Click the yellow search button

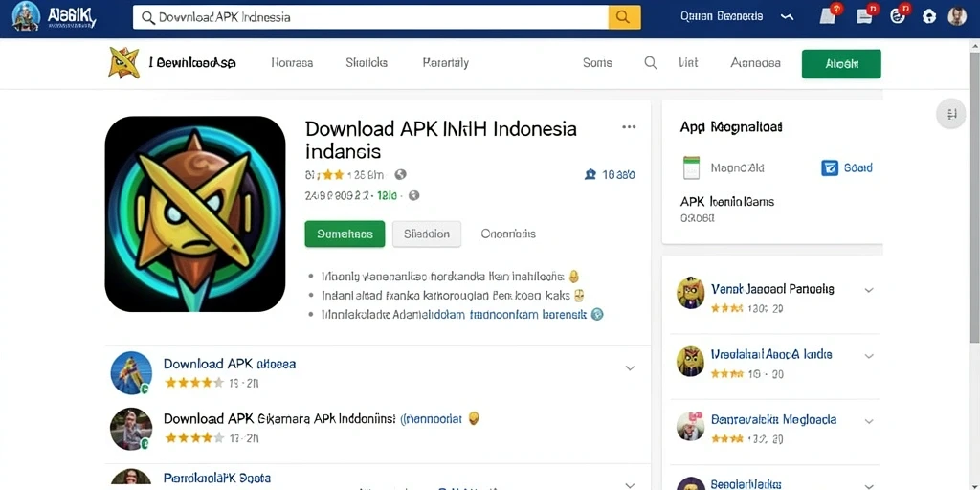[x=624, y=17]
